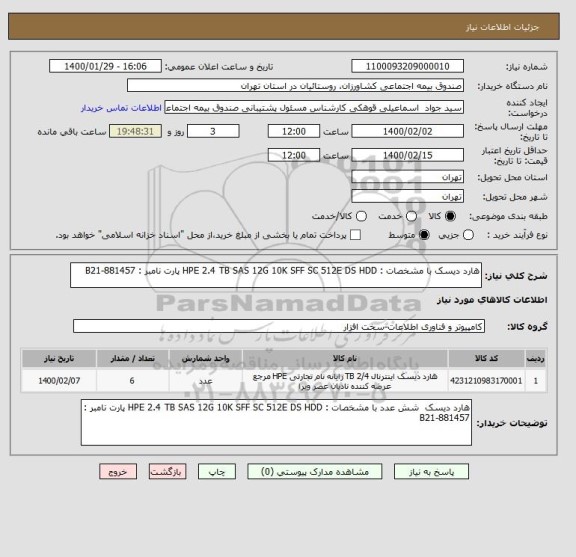Select the کالا radio button
The height and width of the screenshot is (557, 576).
click(x=450, y=216)
